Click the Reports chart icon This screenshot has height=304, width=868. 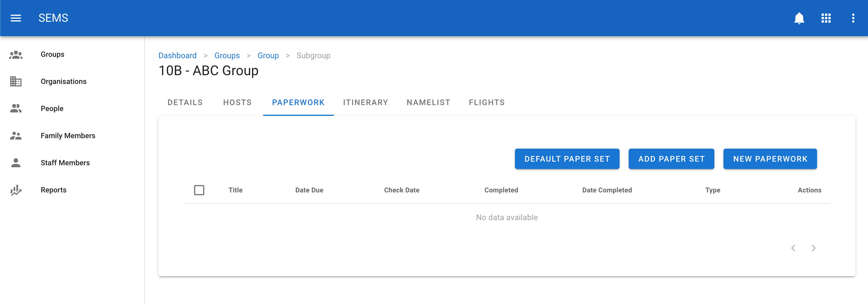click(16, 190)
